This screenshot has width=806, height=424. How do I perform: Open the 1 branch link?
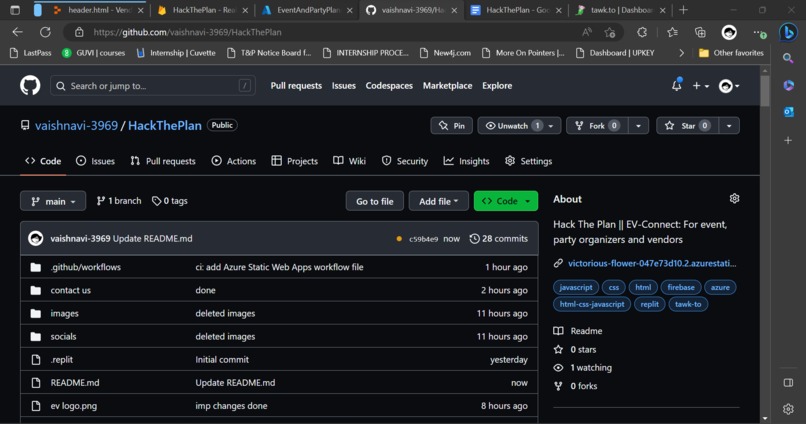[119, 201]
